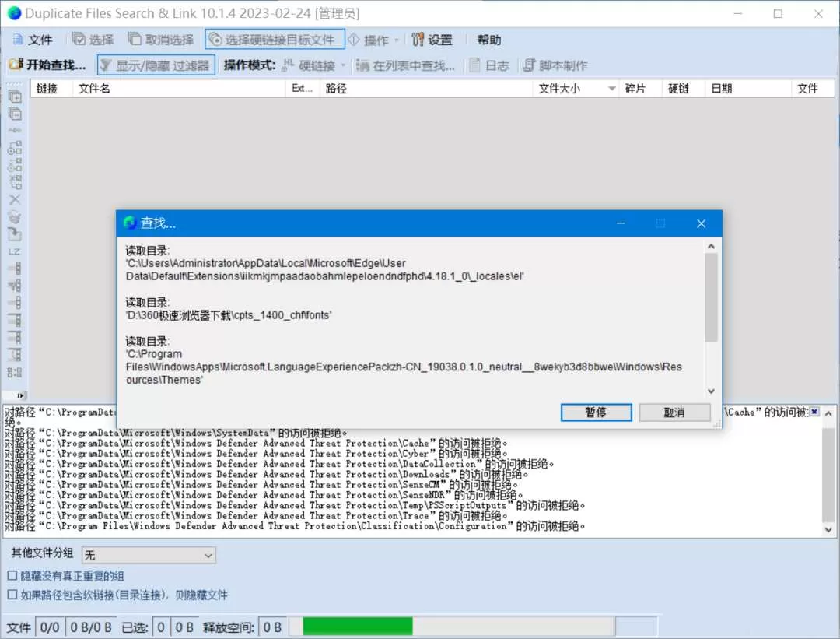Click 在列表中查找... toolbar item
This screenshot has height=639, width=840.
pos(405,65)
